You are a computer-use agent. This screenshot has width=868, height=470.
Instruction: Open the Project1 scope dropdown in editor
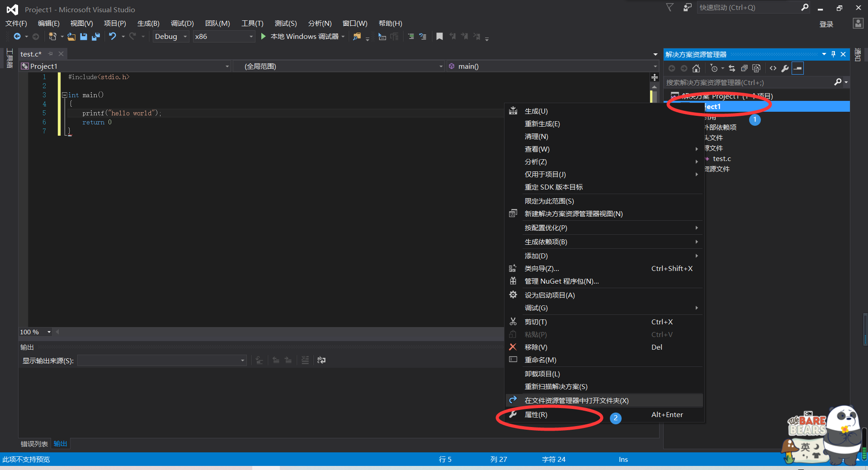[x=125, y=66]
